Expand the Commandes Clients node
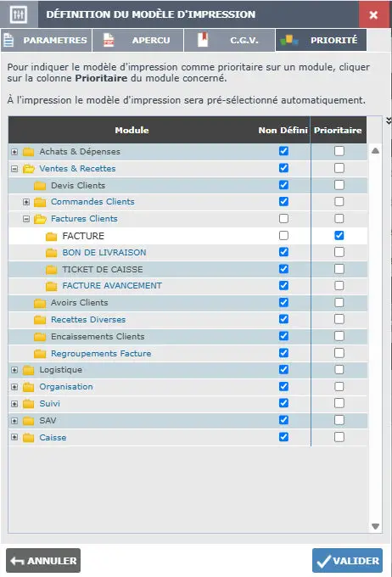392x577 pixels. (x=26, y=202)
